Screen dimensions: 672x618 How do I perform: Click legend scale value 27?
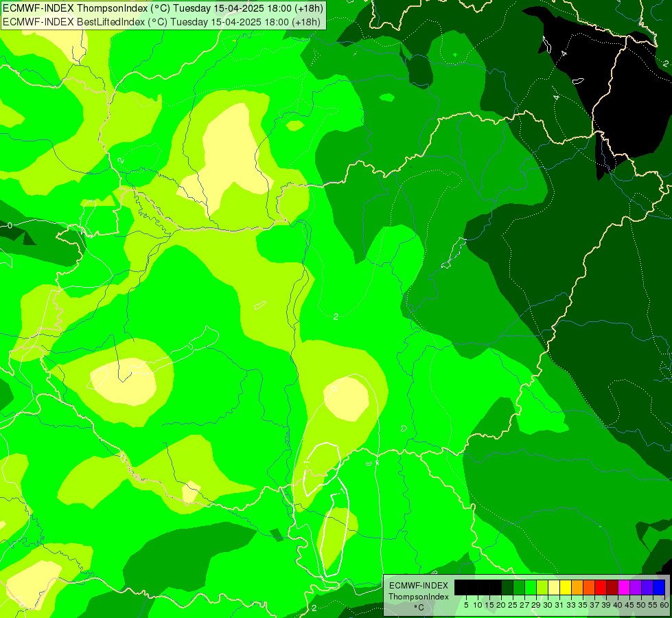coord(524,605)
